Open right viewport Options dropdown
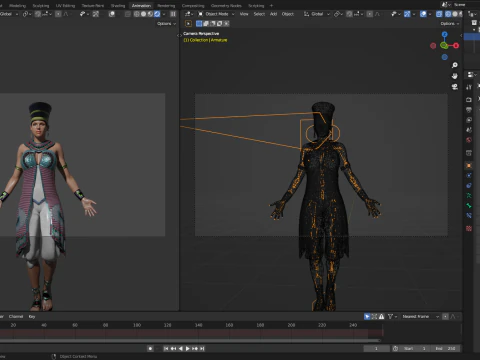 click(x=450, y=24)
